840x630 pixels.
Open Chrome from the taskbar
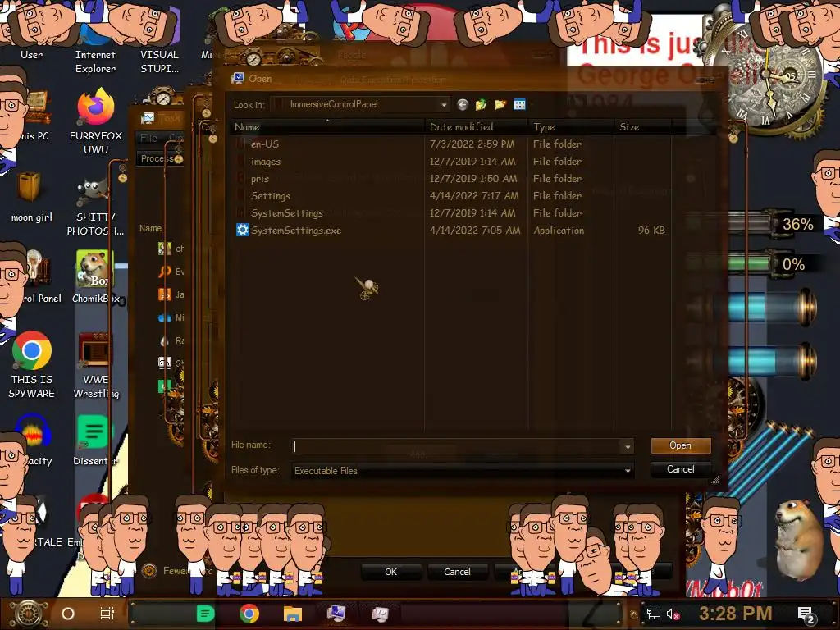pyautogui.click(x=249, y=614)
